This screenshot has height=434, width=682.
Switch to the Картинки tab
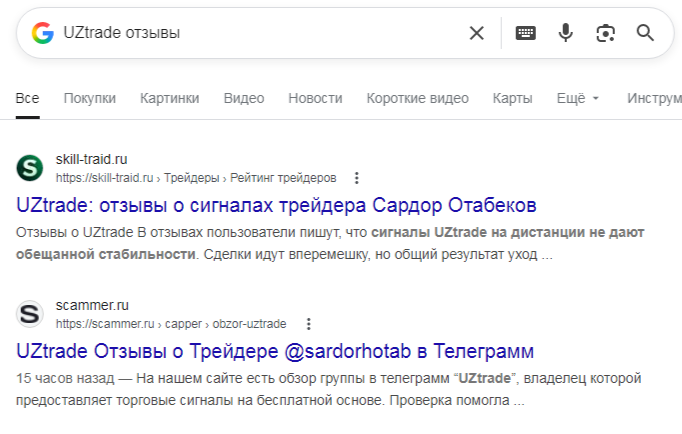point(169,98)
